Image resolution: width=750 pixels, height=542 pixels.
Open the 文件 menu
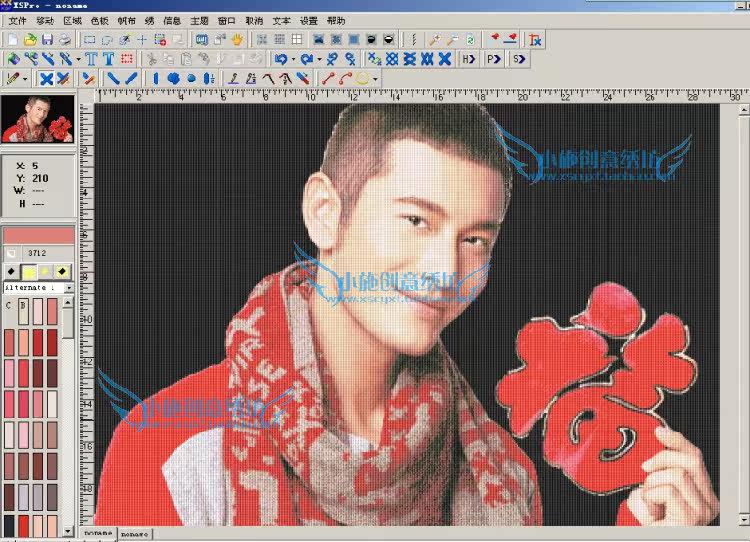point(18,20)
